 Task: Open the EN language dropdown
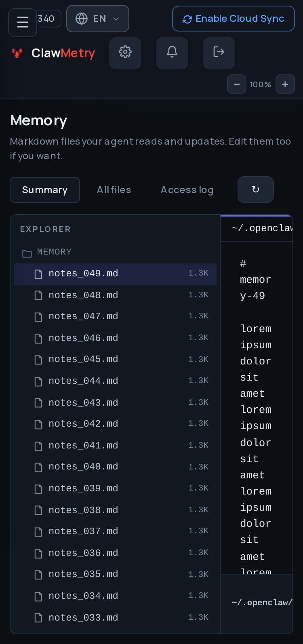(x=98, y=19)
